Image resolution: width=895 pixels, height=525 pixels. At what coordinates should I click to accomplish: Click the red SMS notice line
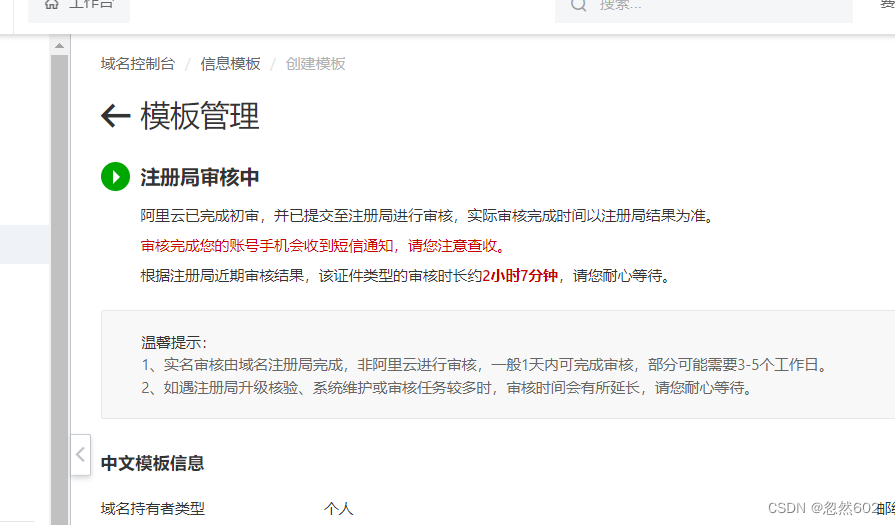[x=324, y=246]
